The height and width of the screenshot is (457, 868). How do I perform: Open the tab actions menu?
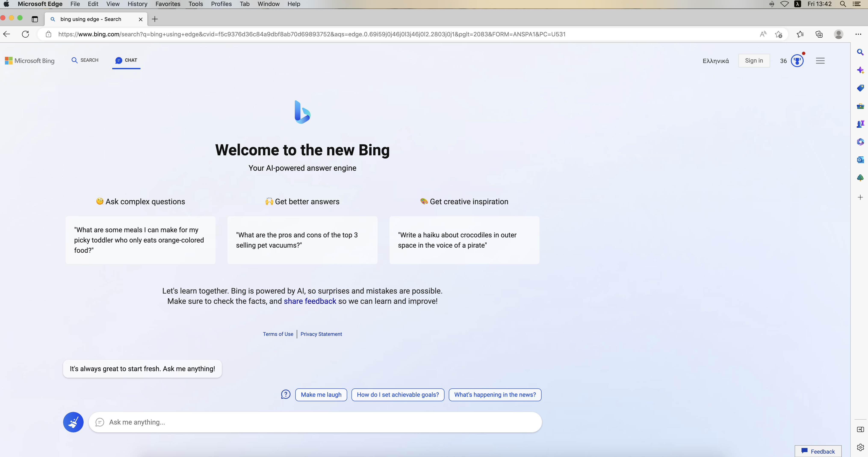tap(35, 19)
